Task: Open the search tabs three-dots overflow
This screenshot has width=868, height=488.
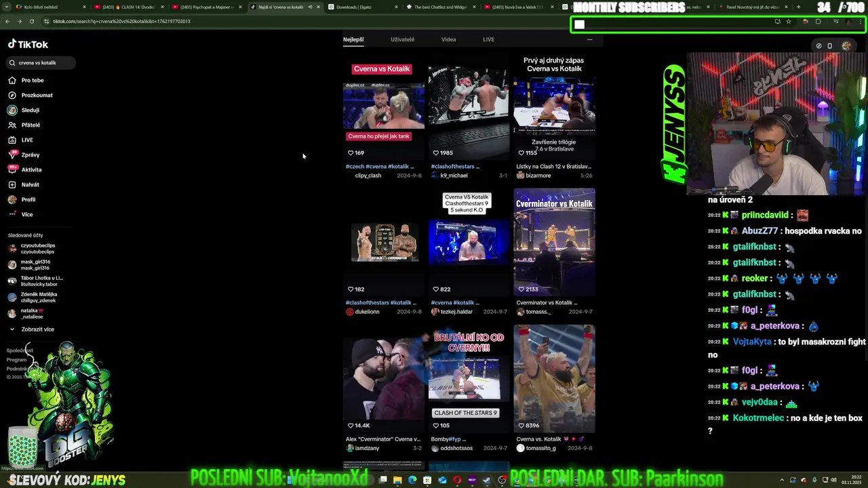Action: 589,39
